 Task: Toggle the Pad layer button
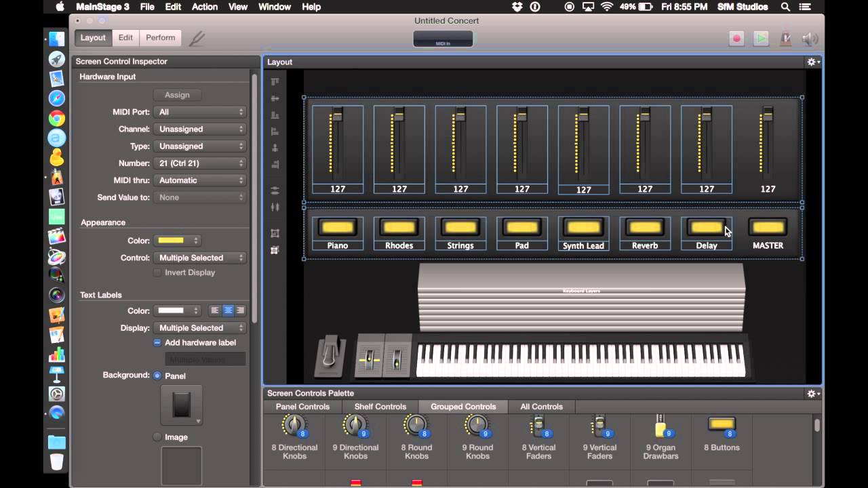[x=521, y=227]
